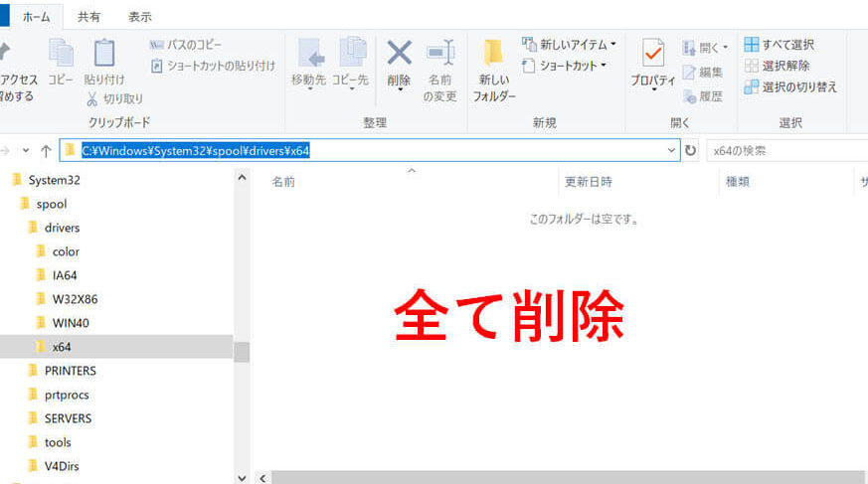
Task: Click the Copy to (コピー先) icon
Action: 351,55
